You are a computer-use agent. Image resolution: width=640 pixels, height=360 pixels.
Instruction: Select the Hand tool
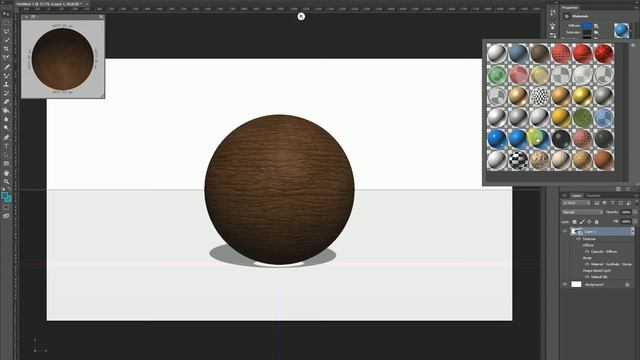coord(6,173)
